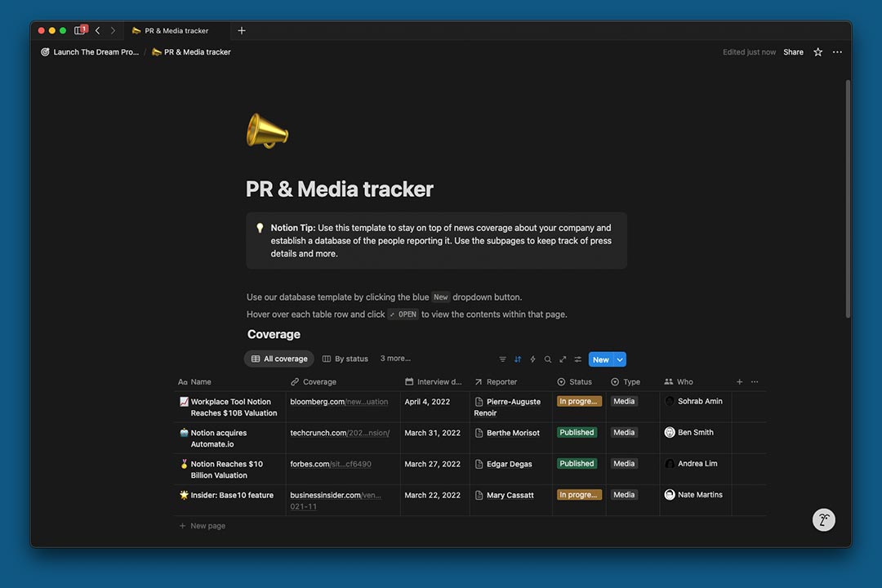Open the businessinsider.com coverage link

(336, 501)
